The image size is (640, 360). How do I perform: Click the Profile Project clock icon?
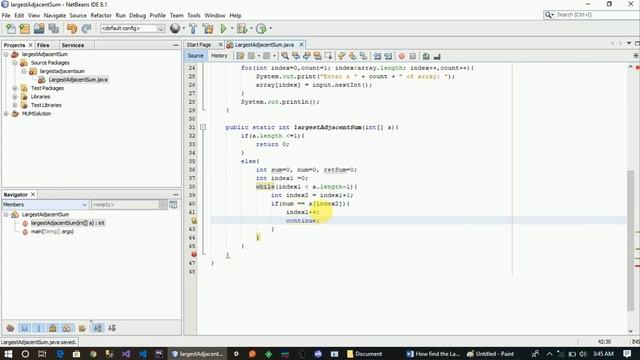coord(261,29)
